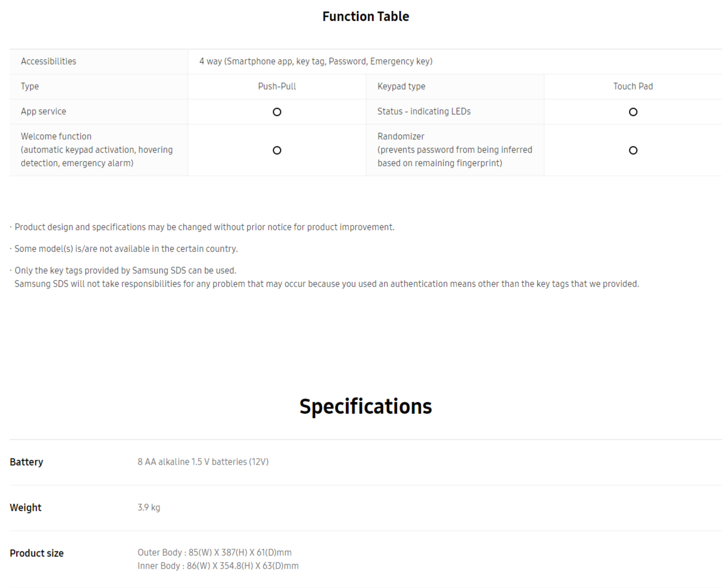Click the App service label
The width and height of the screenshot is (723, 588).
coord(43,111)
